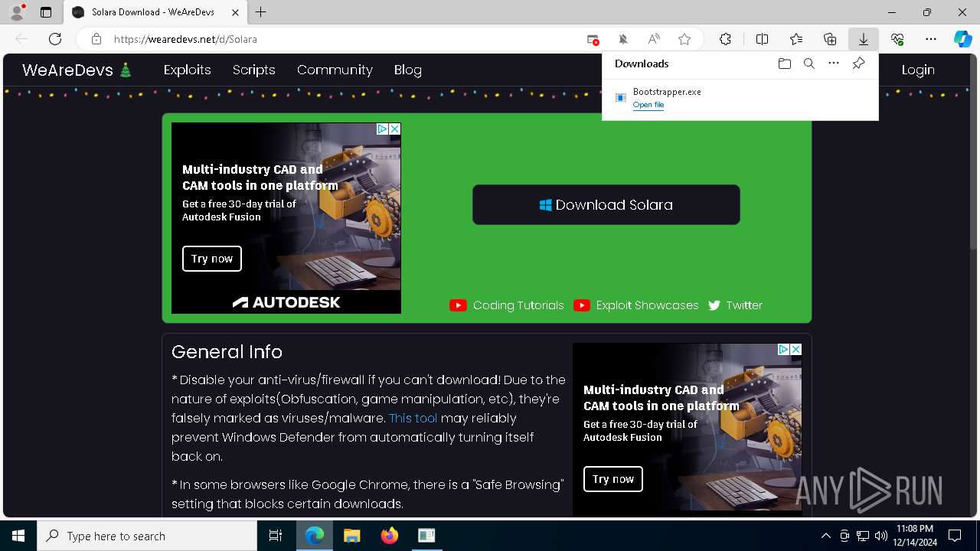This screenshot has height=551, width=980.
Task: Click AdChoices icon on right ad
Action: [783, 350]
